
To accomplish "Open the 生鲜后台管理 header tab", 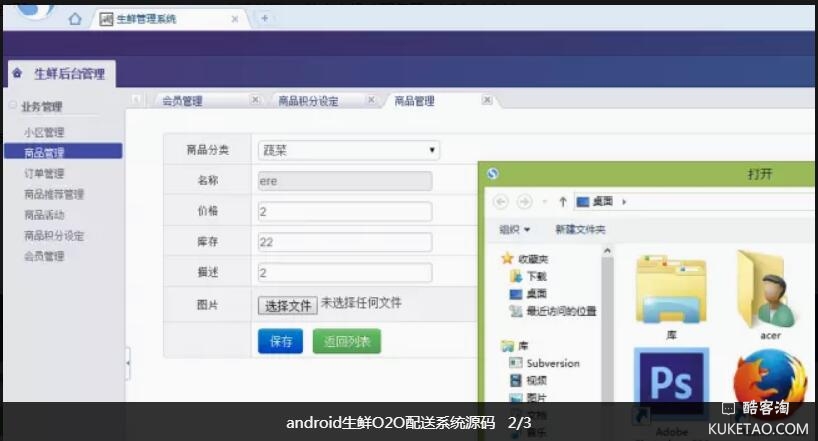I will pos(62,74).
